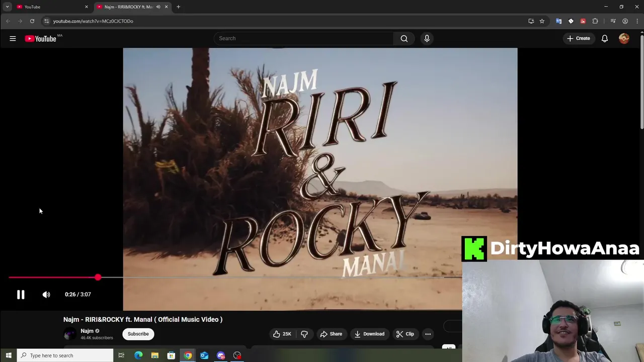Click the YouTube search magnifier button

point(404,38)
